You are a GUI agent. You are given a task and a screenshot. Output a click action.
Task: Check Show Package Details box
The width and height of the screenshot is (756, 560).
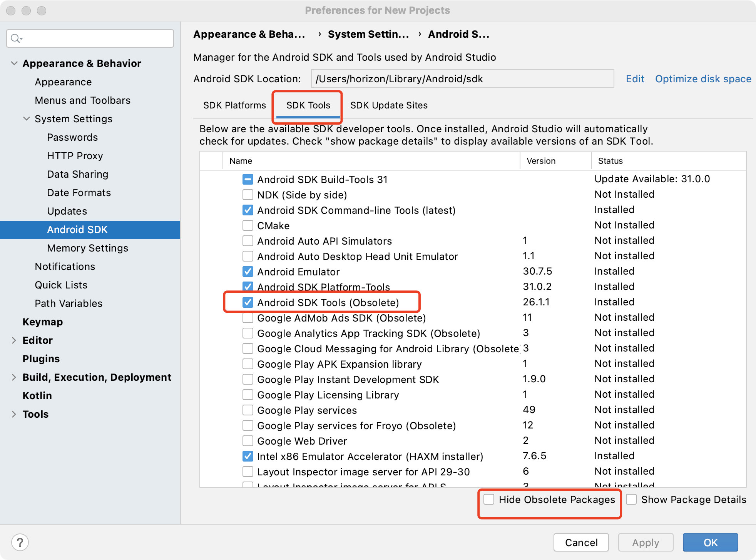tap(631, 499)
